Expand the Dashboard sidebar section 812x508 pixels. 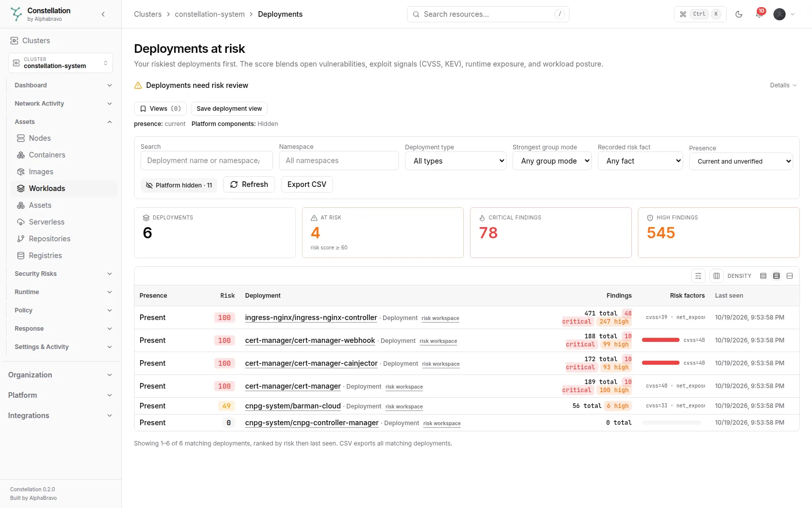tap(63, 85)
